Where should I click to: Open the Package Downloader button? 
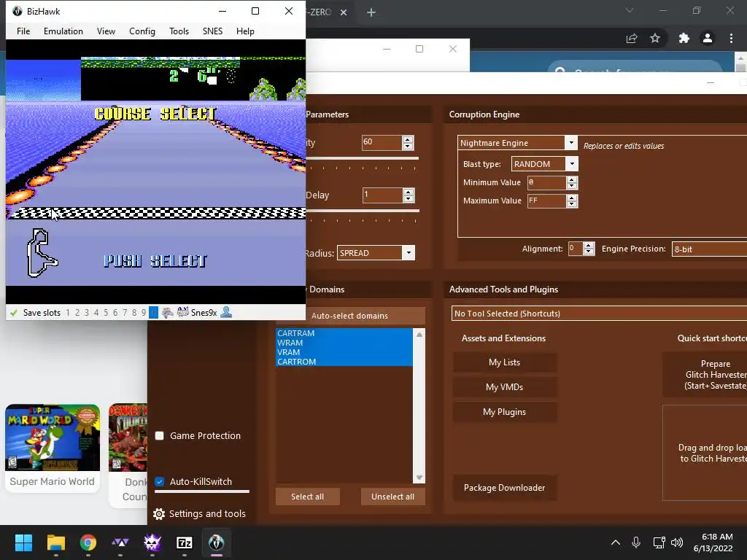[x=505, y=488]
